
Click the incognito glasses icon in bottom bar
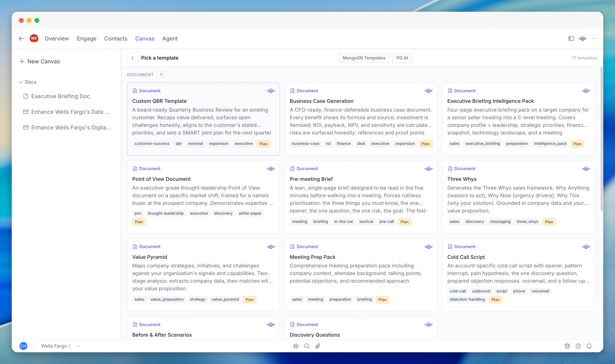click(296, 346)
